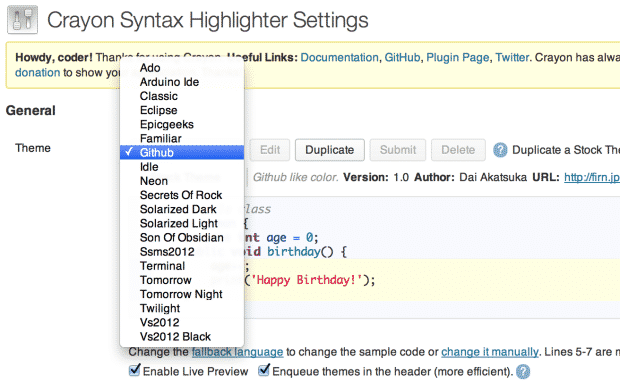Click the General section heading
The image size is (620, 383).
30,111
